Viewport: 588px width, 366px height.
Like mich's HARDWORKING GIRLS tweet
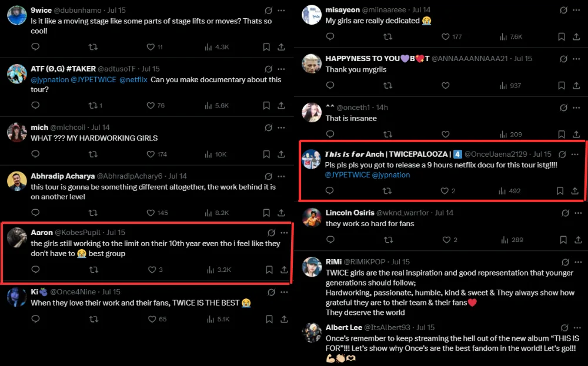(151, 154)
